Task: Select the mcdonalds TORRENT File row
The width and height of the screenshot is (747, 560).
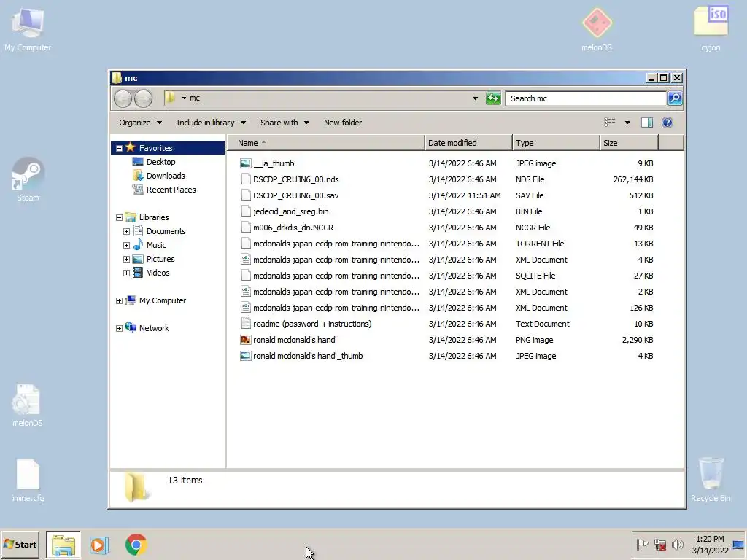Action: click(447, 244)
